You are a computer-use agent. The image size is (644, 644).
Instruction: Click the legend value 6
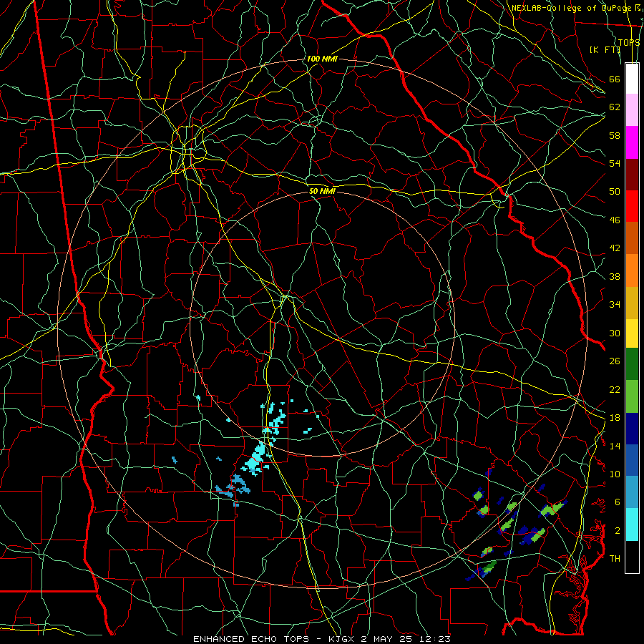coord(618,502)
